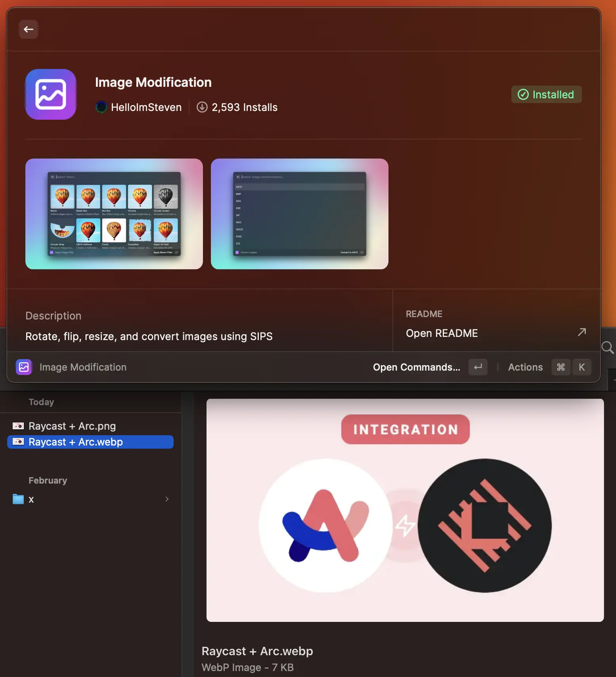Click the Image Modification icon in the action bar
Image resolution: width=616 pixels, height=677 pixels.
click(24, 367)
